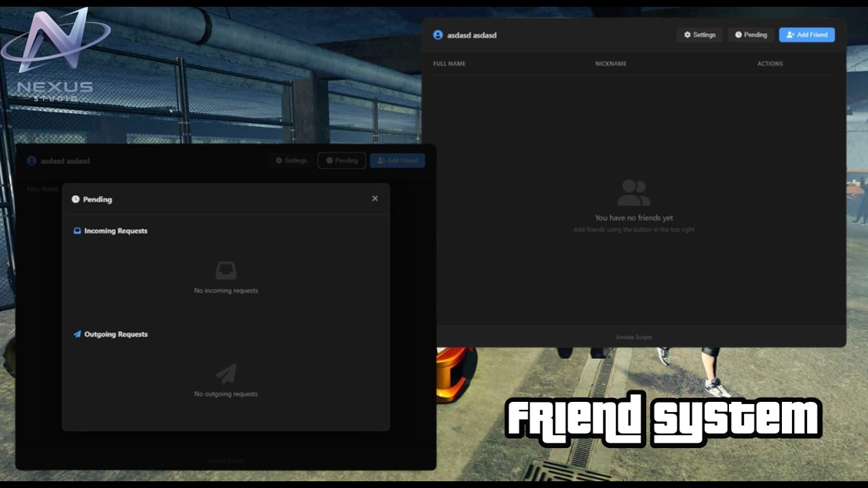Click the profile avatar icon in left window
The width and height of the screenshot is (868, 488).
click(x=31, y=161)
